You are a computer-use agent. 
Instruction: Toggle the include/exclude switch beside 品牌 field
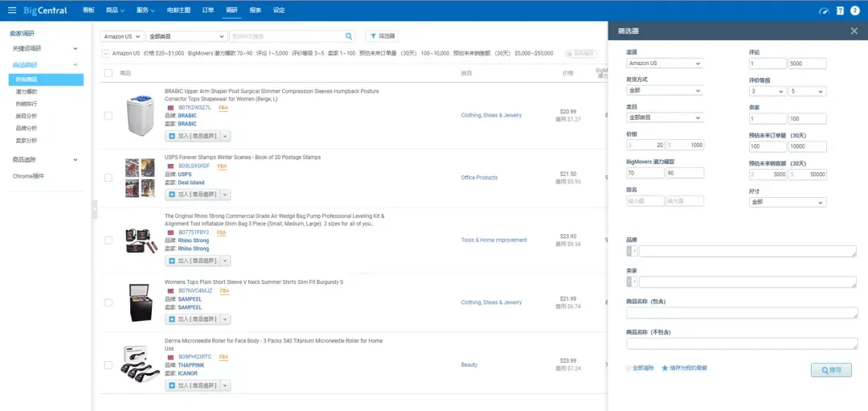tap(632, 251)
